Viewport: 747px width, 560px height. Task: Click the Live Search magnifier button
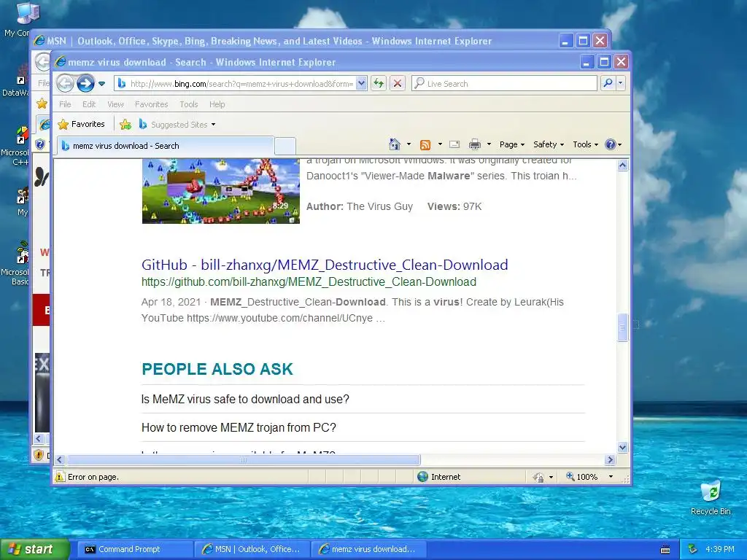click(608, 83)
